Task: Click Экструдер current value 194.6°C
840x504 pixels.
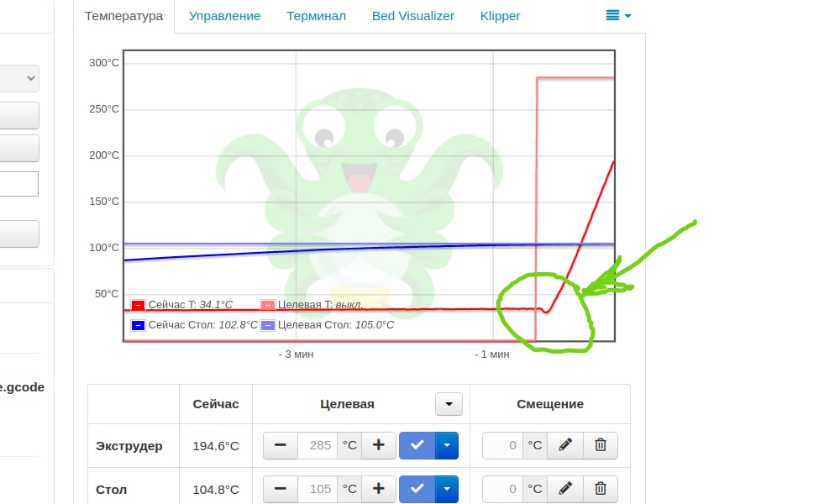Action: (x=216, y=446)
